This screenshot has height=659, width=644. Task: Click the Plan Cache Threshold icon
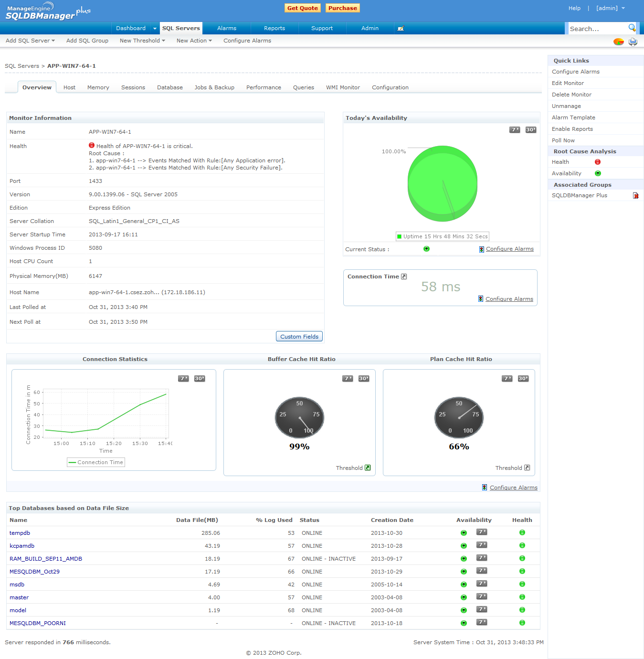(527, 468)
